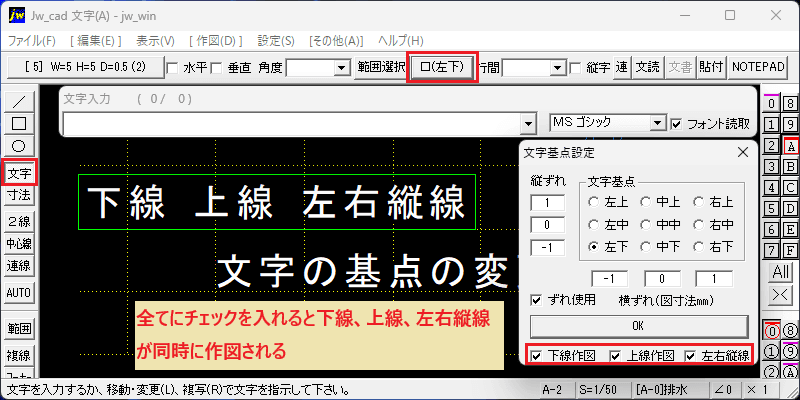Image resolution: width=800 pixels, height=400 pixels.
Task: Select circled layer group ①
Action: (x=772, y=352)
